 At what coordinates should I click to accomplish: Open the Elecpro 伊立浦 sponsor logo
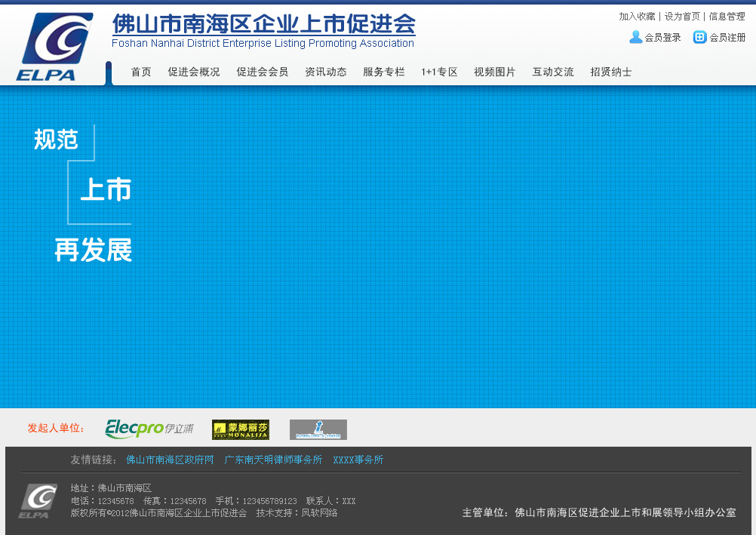(x=149, y=429)
